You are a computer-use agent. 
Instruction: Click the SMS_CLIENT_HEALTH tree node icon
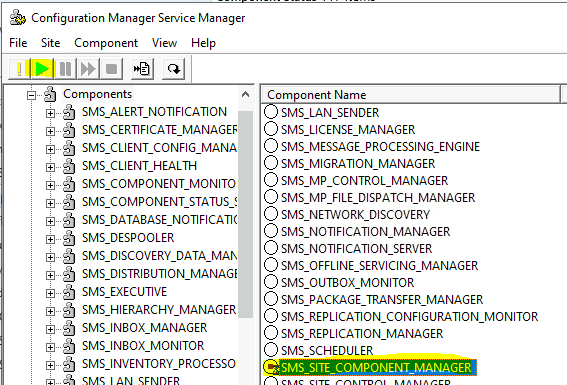69,166
